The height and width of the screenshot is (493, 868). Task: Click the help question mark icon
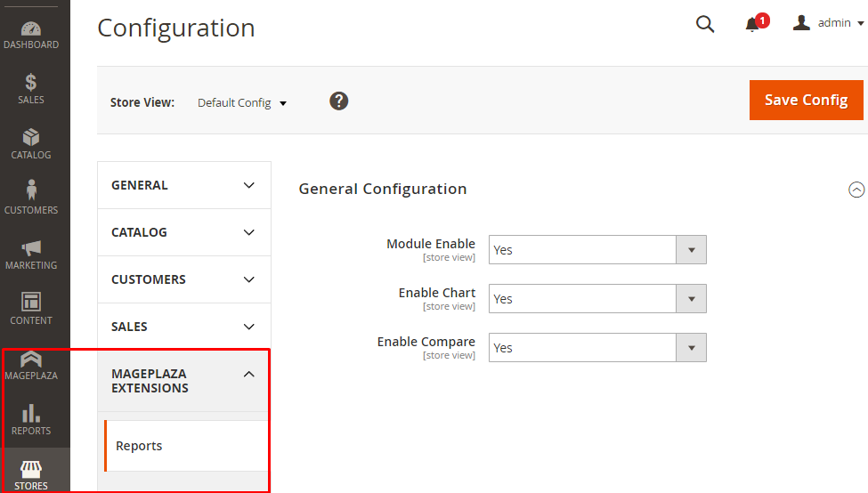(x=338, y=101)
